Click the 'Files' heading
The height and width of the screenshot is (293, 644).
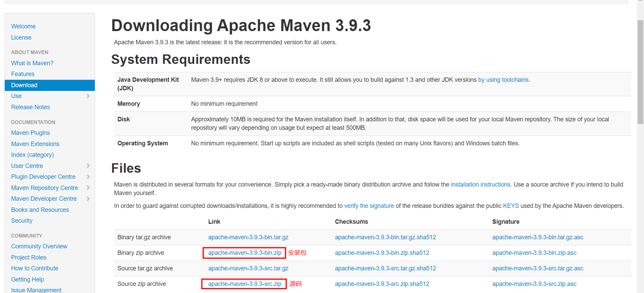126,168
